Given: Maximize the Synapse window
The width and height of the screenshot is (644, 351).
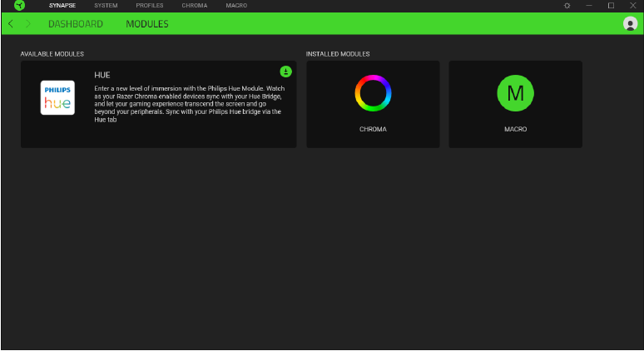Looking at the screenshot, I should pyautogui.click(x=612, y=6).
